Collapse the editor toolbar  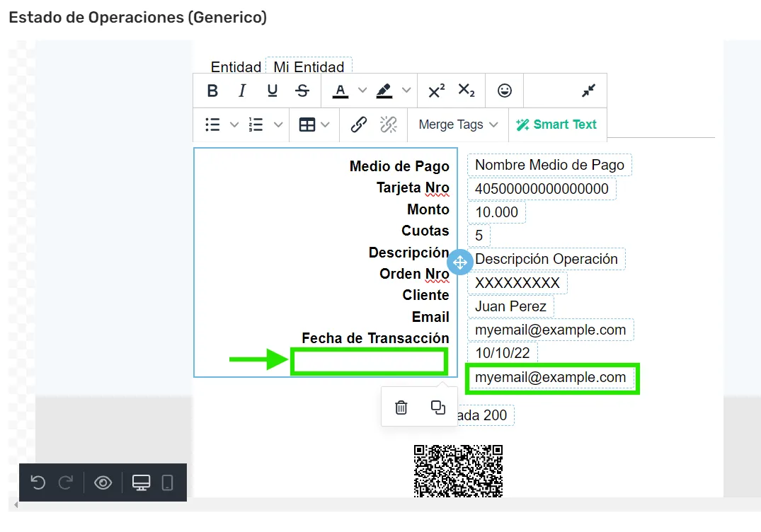pyautogui.click(x=588, y=91)
